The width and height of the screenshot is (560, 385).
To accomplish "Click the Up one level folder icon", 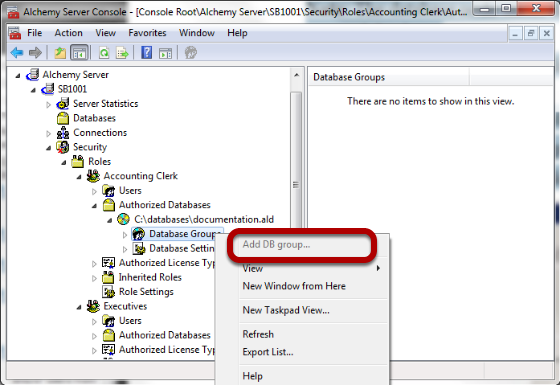I will point(60,53).
